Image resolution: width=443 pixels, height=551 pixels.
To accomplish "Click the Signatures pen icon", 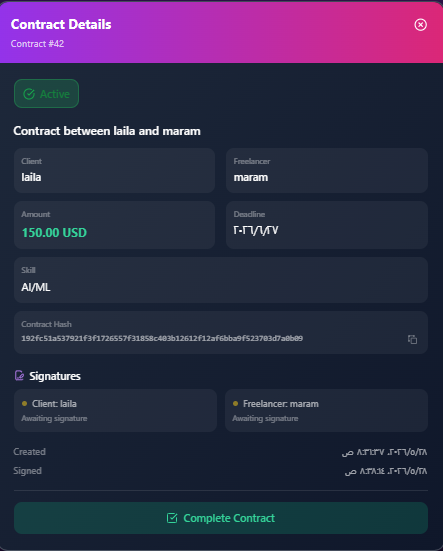I will [19, 376].
